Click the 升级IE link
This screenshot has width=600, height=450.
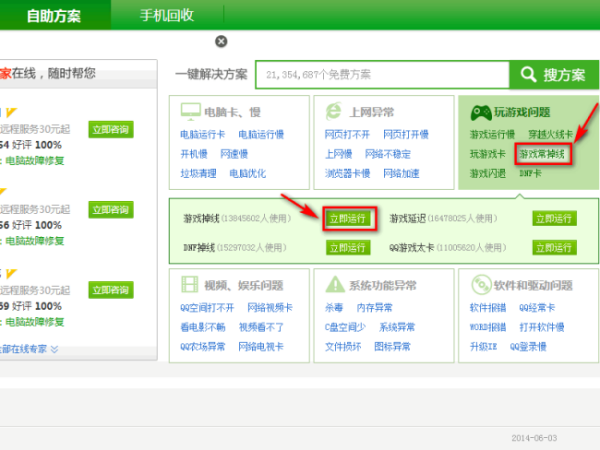(483, 347)
